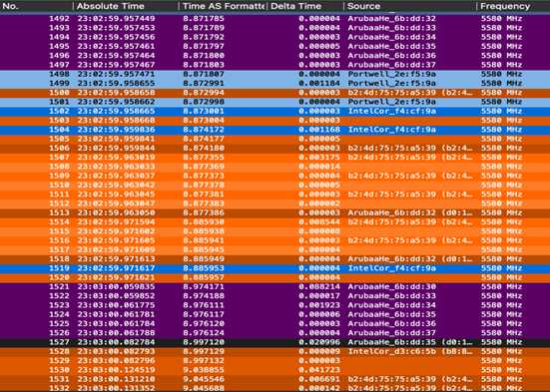The height and width of the screenshot is (392, 550).
Task: Select packet 1528 from IntelCor_d3:c6:5b
Action: coord(275,351)
